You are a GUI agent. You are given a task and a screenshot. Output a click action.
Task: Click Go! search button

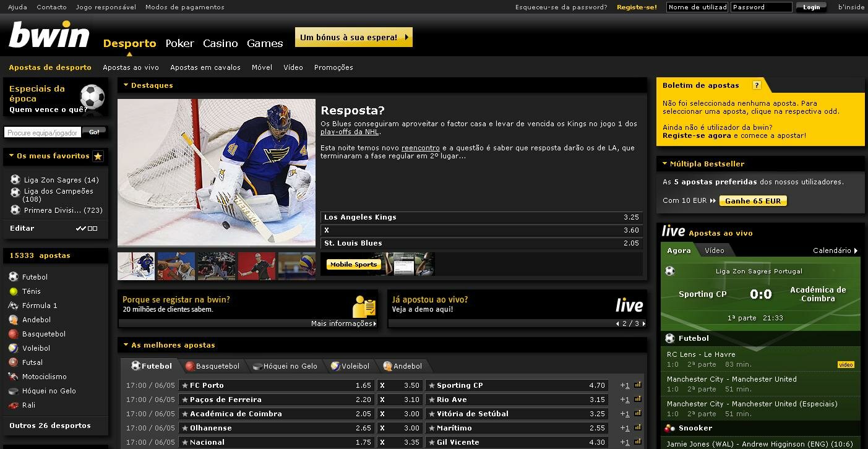[94, 132]
